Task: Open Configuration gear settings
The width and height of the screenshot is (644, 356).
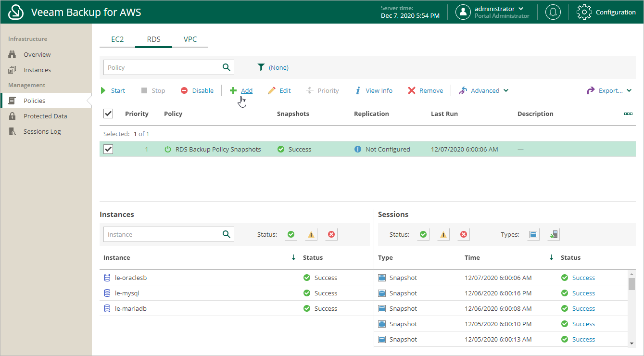Action: click(x=584, y=12)
